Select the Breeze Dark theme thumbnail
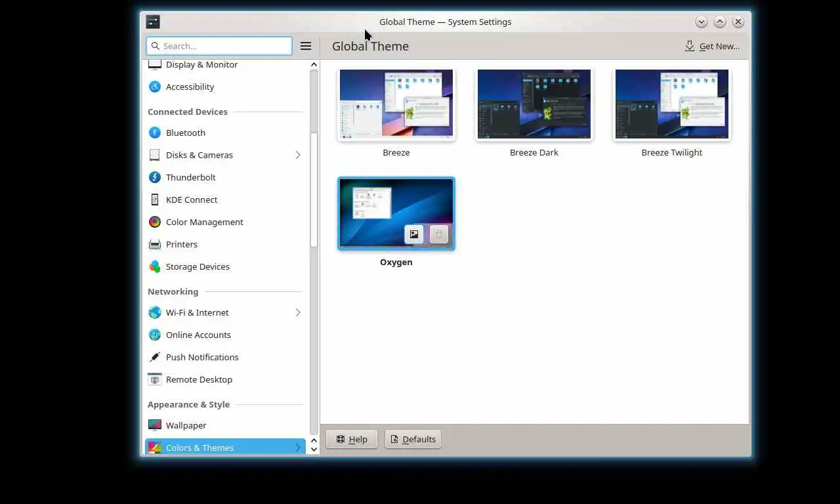840x504 pixels. (x=534, y=104)
